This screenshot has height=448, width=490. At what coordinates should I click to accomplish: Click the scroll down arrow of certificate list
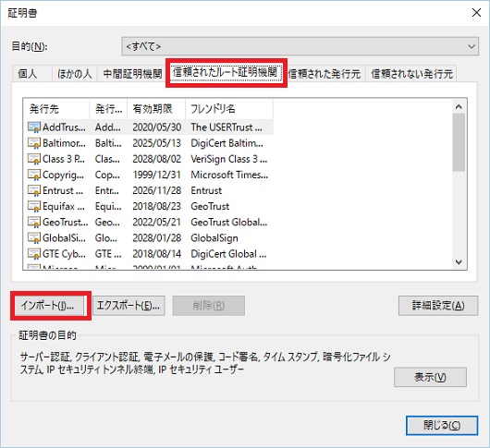pyautogui.click(x=459, y=262)
